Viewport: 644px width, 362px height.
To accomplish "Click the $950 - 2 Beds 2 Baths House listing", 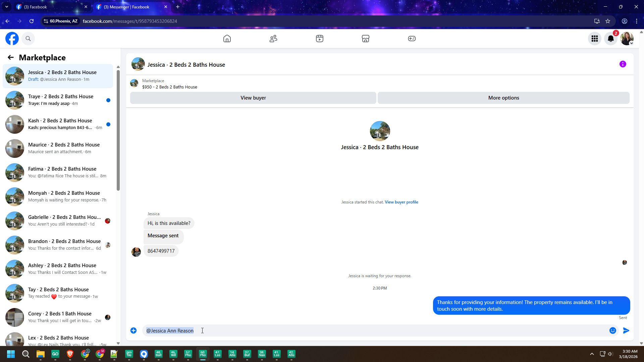I will [169, 87].
